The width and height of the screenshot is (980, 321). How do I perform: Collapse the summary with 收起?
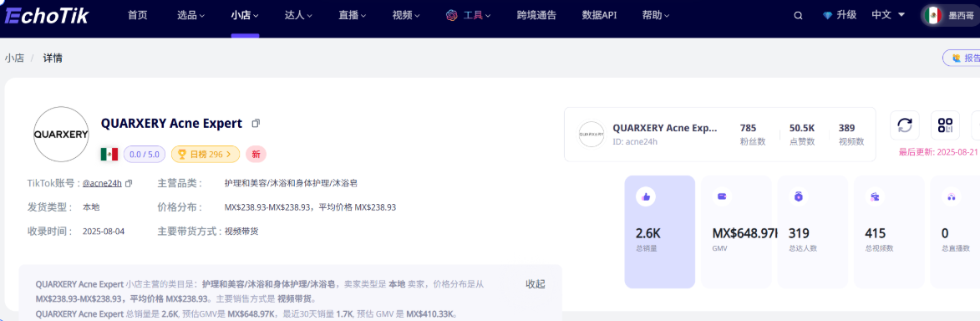535,284
